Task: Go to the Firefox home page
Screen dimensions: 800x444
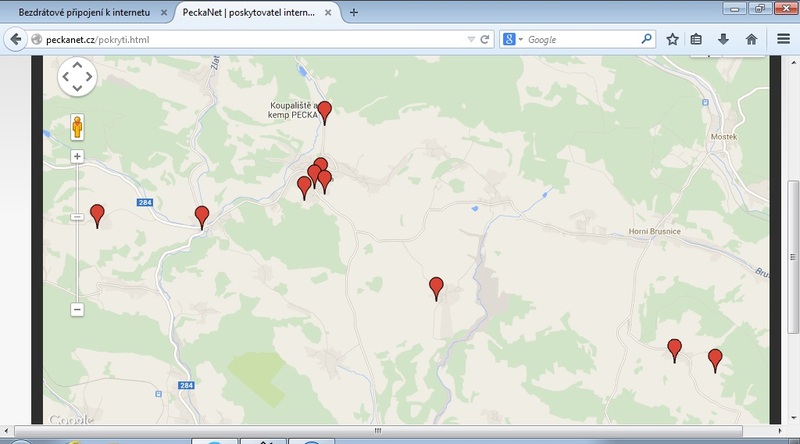Action: 750,39
